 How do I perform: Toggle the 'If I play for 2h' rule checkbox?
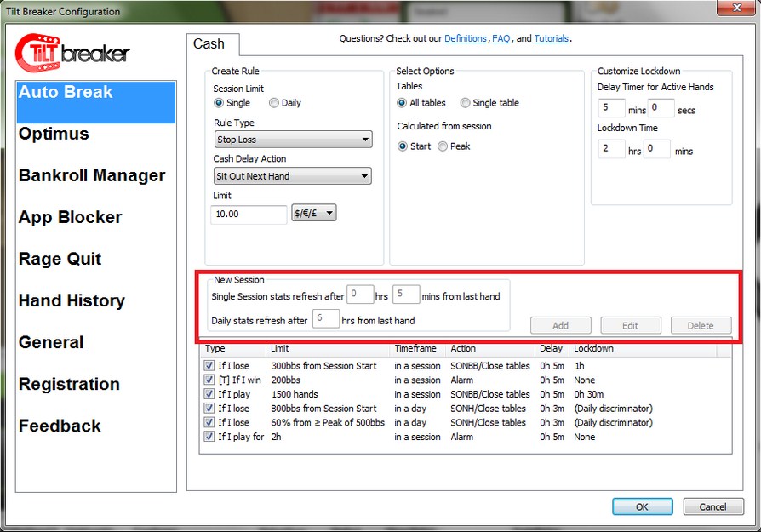[209, 437]
